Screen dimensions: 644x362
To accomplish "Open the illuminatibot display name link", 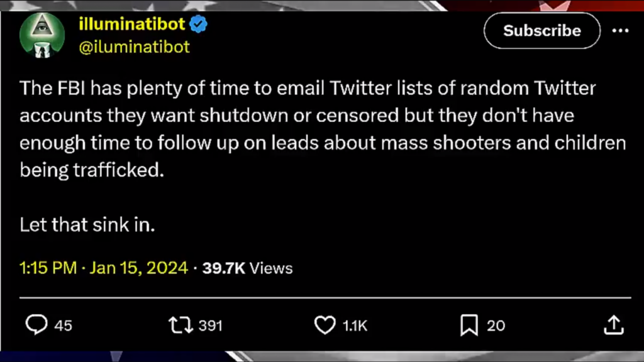I will tap(132, 25).
